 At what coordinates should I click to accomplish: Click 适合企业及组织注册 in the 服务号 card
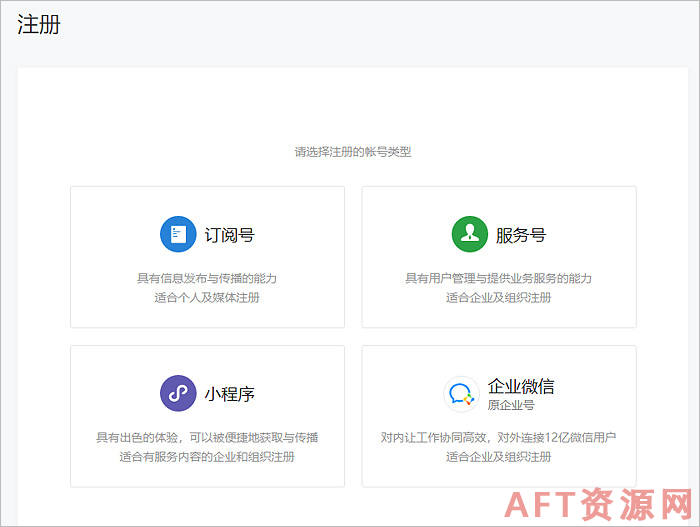[x=498, y=297]
